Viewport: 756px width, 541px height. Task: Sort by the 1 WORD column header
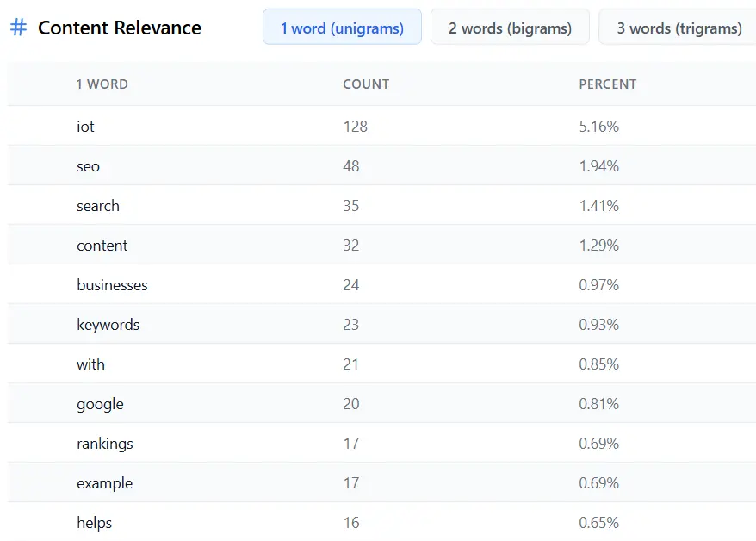pos(102,84)
